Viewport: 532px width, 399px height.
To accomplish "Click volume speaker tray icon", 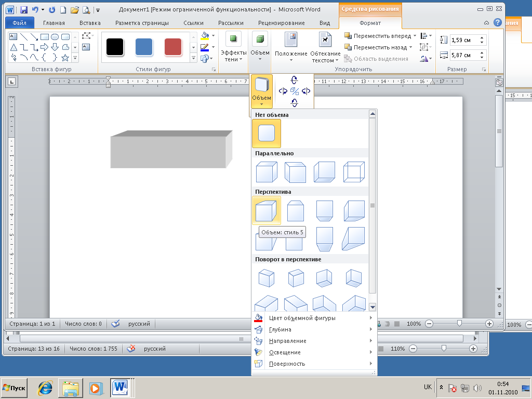I will point(477,388).
